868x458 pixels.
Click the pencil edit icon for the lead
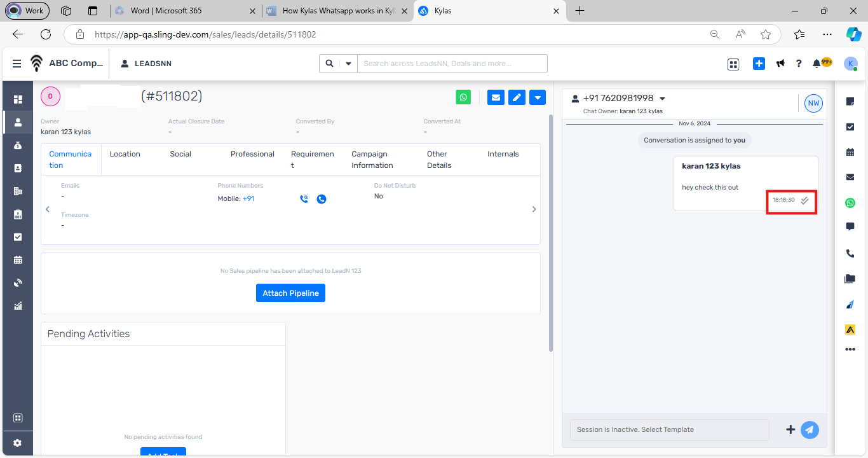point(517,97)
